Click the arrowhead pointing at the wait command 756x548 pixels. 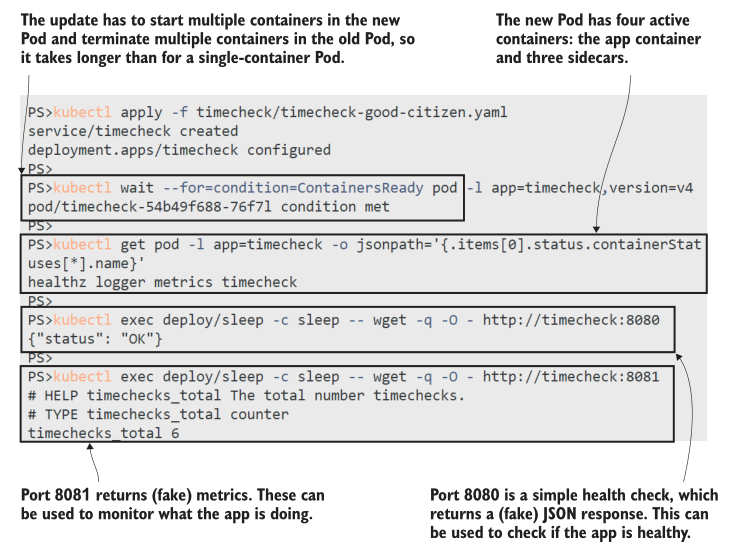(x=22, y=172)
